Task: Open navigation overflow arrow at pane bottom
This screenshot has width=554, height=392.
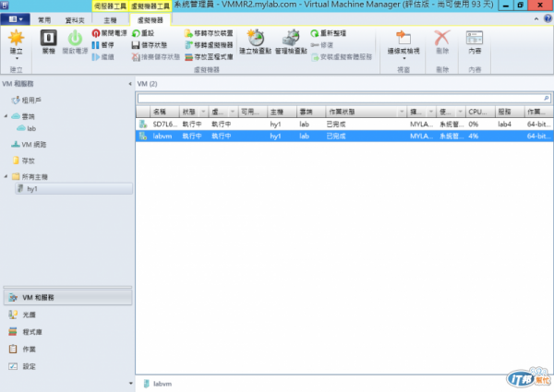Action: pos(131,383)
